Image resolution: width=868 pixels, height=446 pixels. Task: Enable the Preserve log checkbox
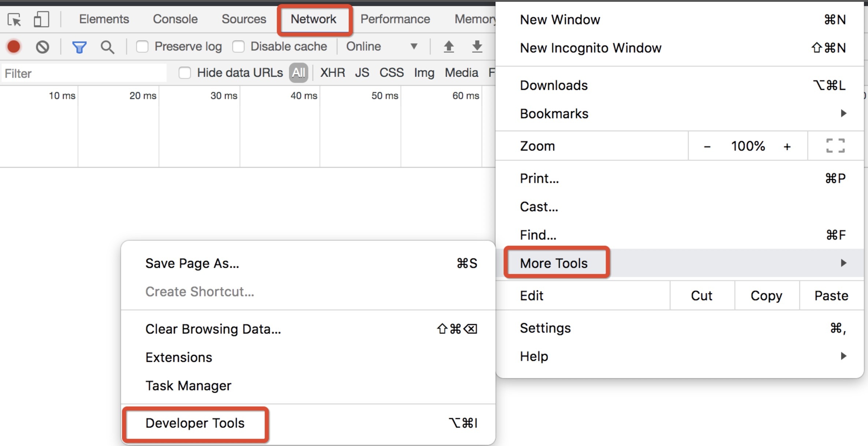coord(142,47)
